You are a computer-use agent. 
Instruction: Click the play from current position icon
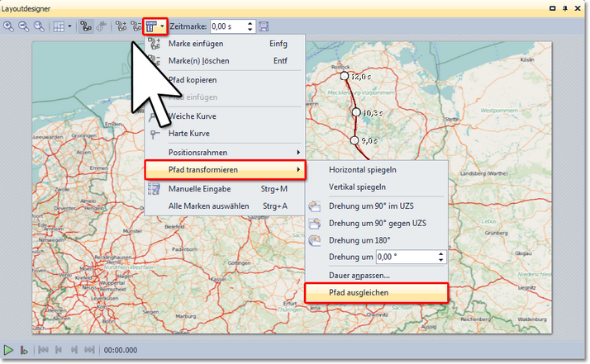point(25,350)
